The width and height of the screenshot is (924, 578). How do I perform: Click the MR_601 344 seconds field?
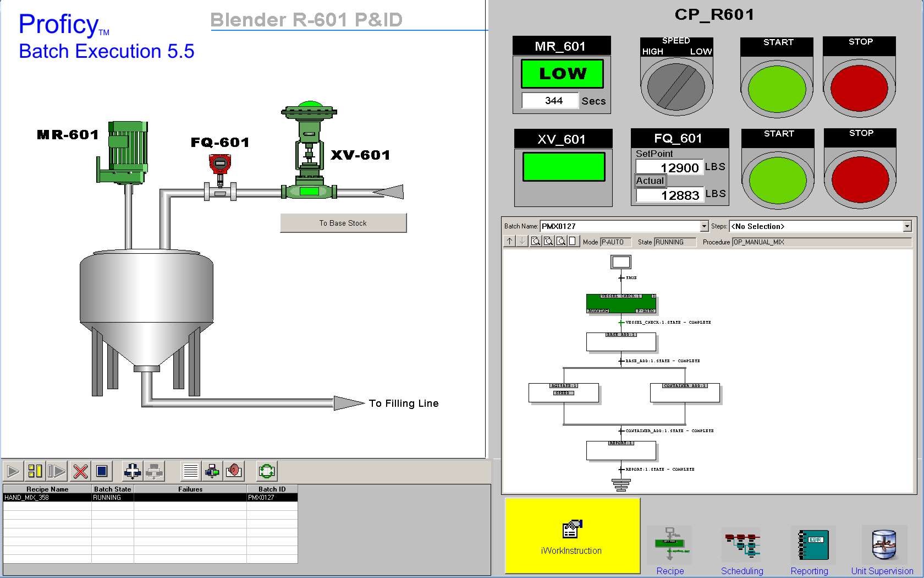pos(550,101)
